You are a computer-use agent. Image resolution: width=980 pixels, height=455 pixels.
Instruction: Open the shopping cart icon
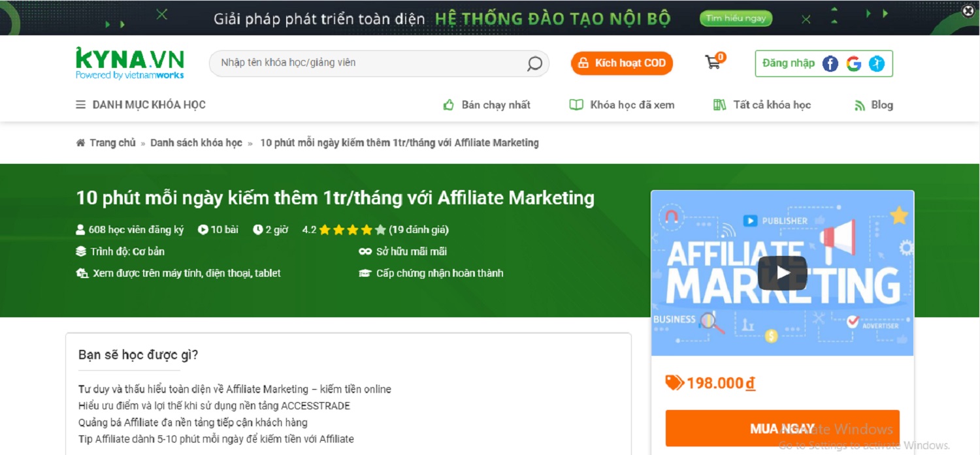pyautogui.click(x=713, y=63)
